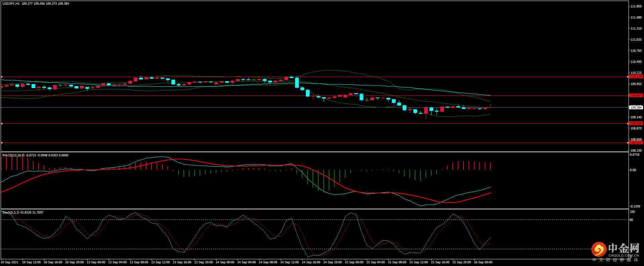Click the 0.00 level on MACD scale

[633, 170]
